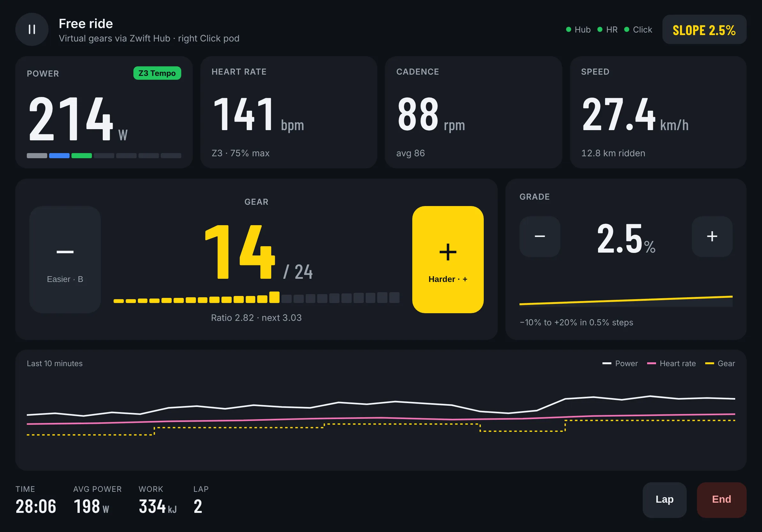Viewport: 762px width, 532px height.
Task: Click the elapsed time 28:06
Action: tap(36, 506)
